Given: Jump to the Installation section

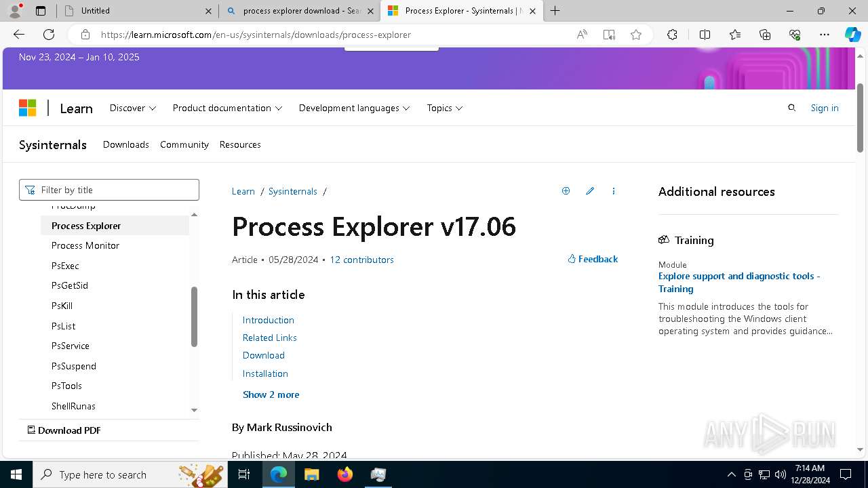Looking at the screenshot, I should click(x=265, y=373).
